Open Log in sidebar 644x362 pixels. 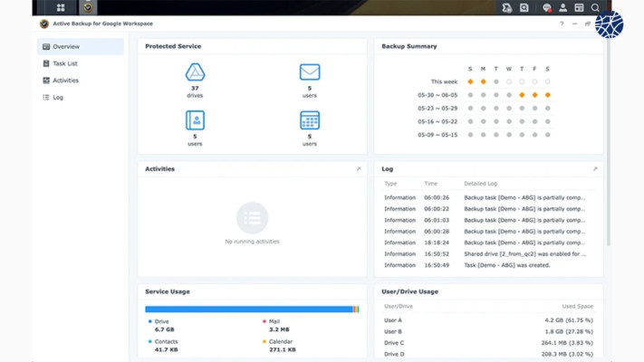tap(81, 97)
